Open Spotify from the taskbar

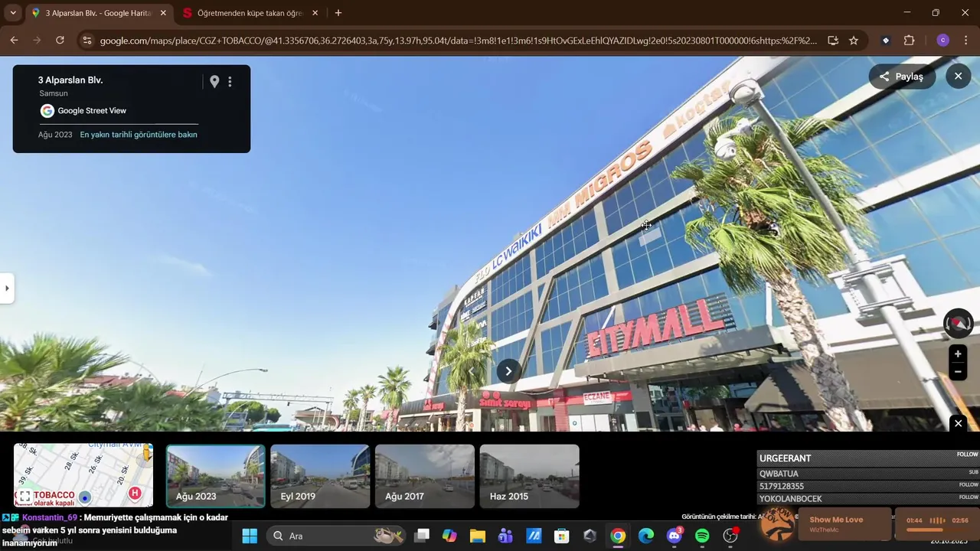(702, 536)
